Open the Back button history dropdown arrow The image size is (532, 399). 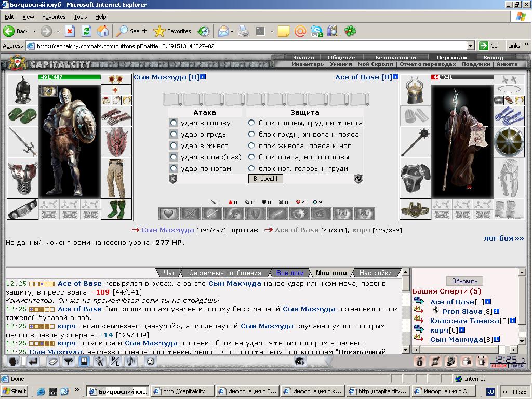pyautogui.click(x=34, y=31)
